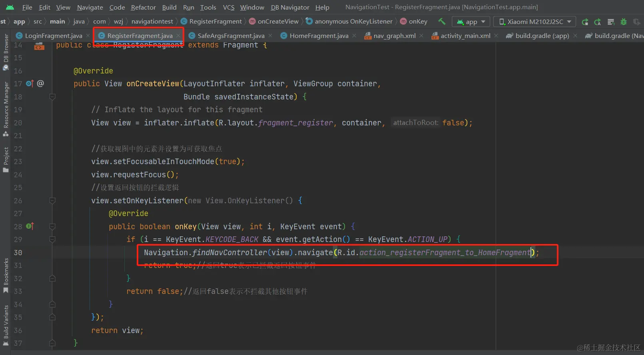
Task: Click line number 20 in the gutter
Action: (18, 123)
